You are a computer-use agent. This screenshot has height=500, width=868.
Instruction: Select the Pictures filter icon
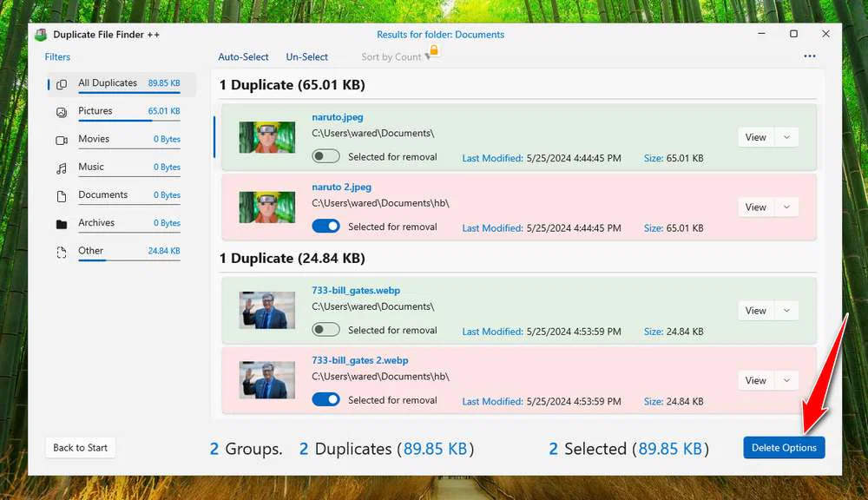tap(60, 111)
